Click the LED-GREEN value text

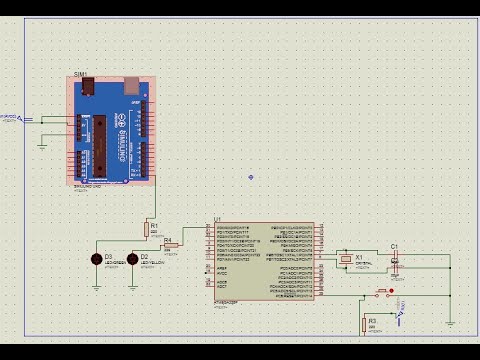click(x=116, y=263)
